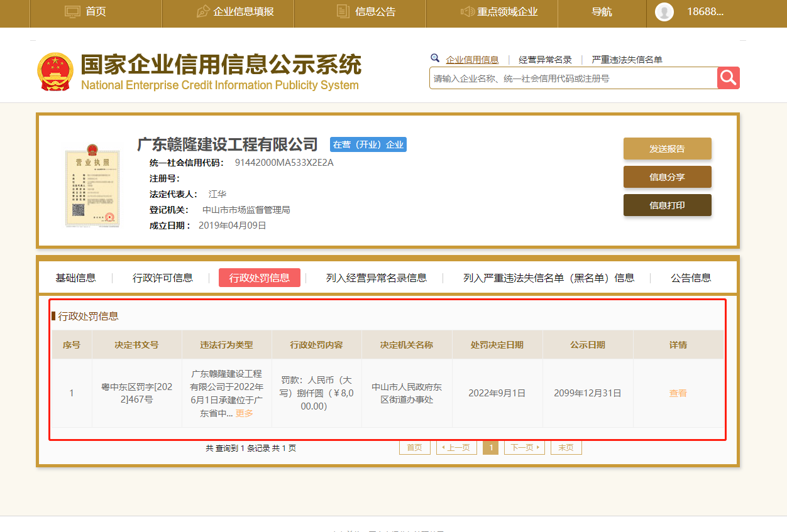View penalty details via 查看 link
Viewport: 787px width, 532px height.
(678, 393)
